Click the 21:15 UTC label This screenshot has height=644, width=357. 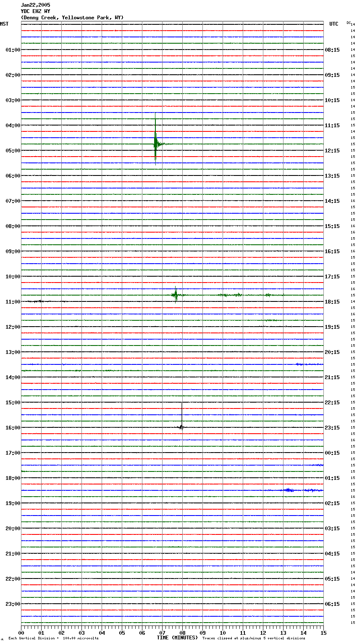pyautogui.click(x=332, y=377)
